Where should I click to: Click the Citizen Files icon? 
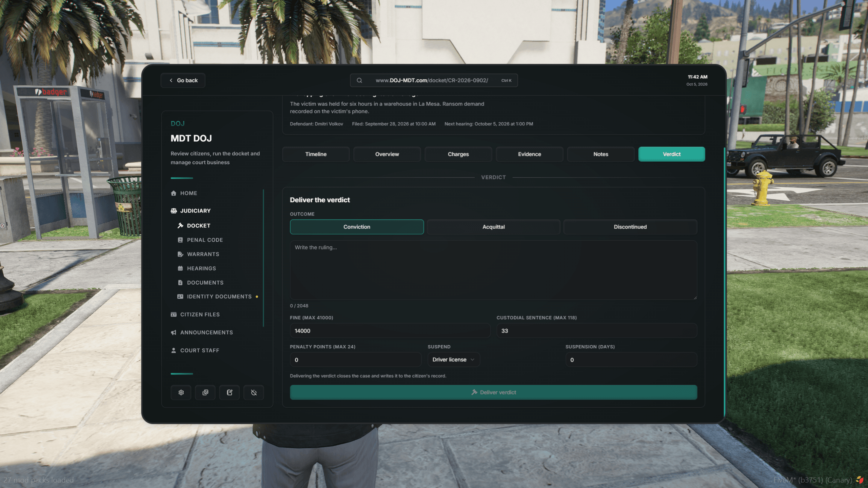pyautogui.click(x=174, y=314)
